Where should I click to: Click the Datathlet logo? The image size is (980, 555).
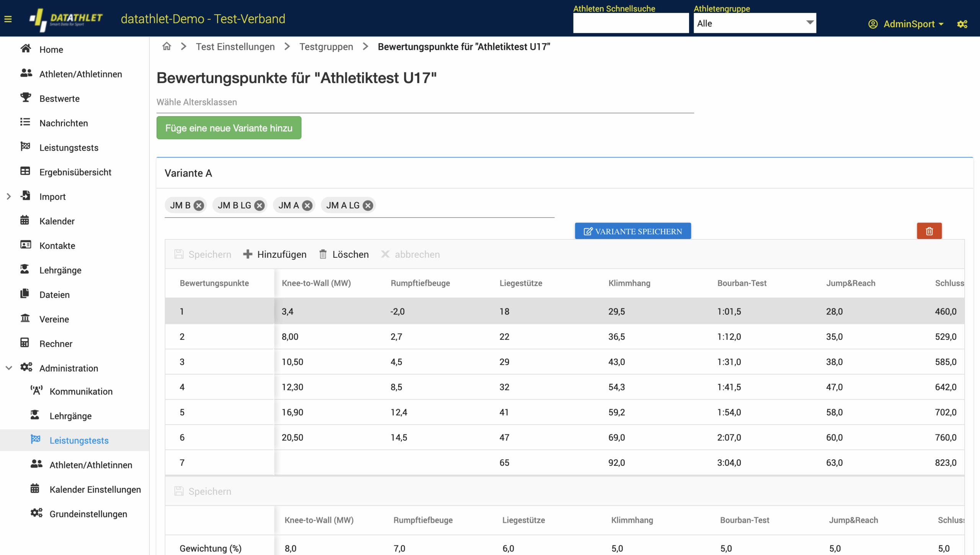click(x=66, y=19)
